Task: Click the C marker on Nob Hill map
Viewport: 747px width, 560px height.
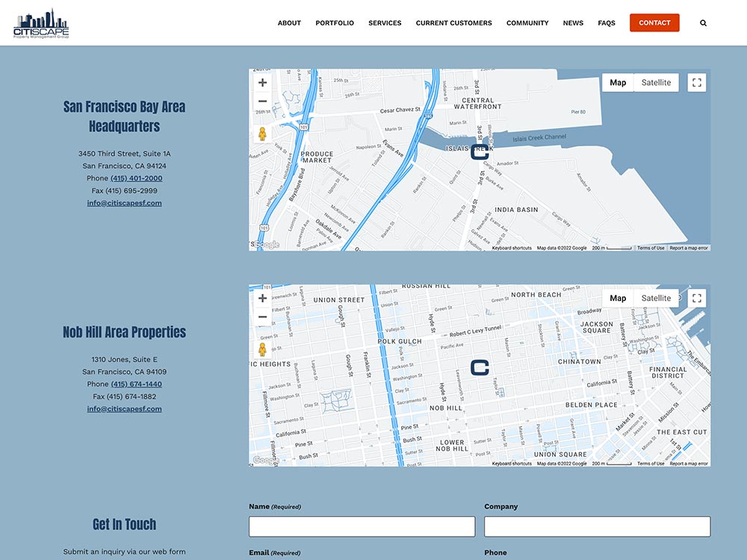Action: pyautogui.click(x=480, y=367)
